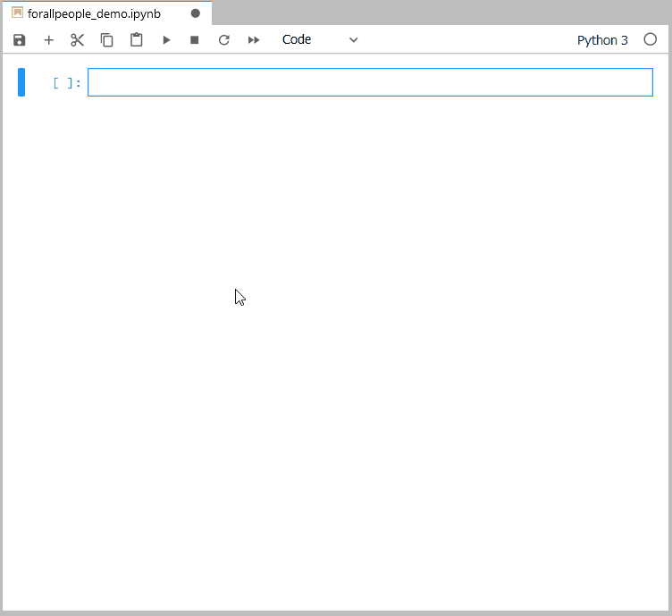672x616 pixels.
Task: Run the selected cell with the play icon
Action: pyautogui.click(x=166, y=40)
